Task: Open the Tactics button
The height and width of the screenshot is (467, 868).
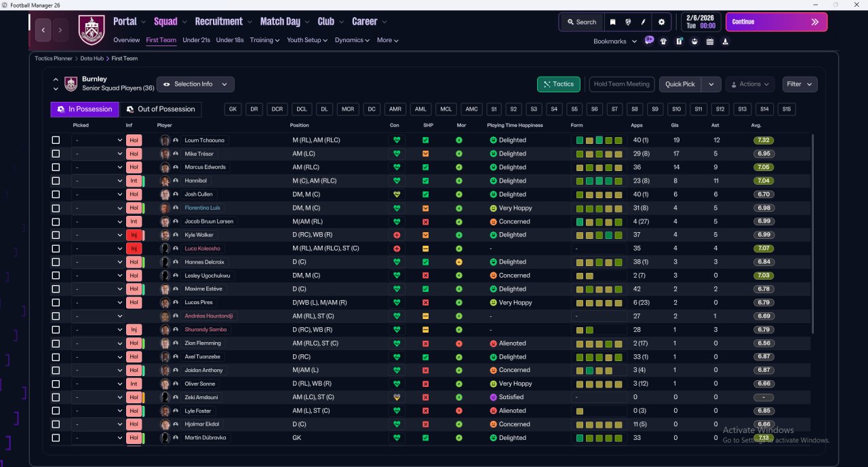Action: pos(558,84)
